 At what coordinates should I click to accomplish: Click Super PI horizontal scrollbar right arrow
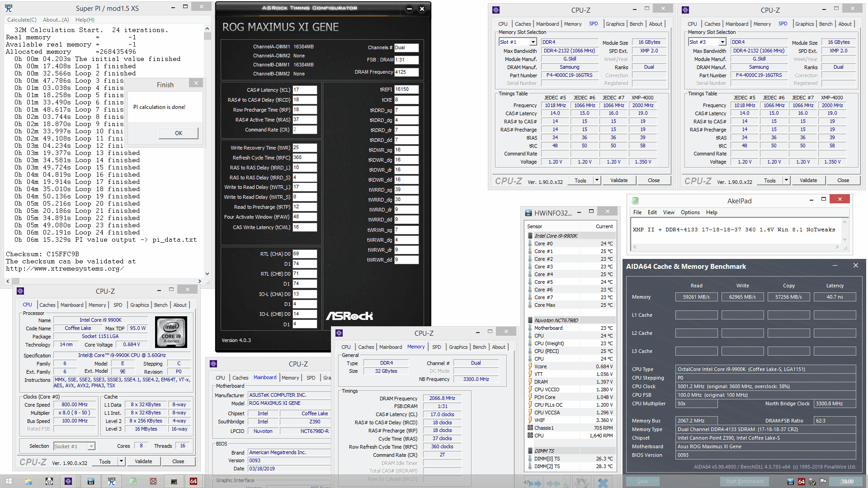click(199, 281)
